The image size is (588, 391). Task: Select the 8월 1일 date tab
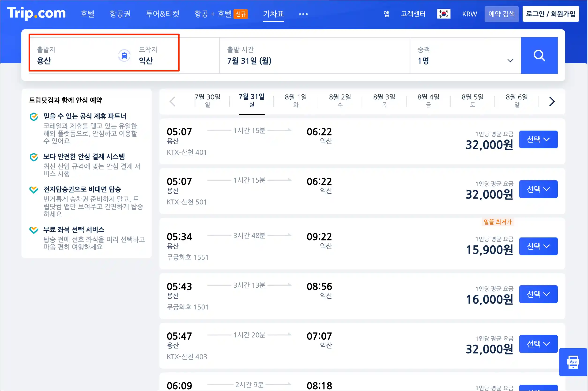click(296, 101)
